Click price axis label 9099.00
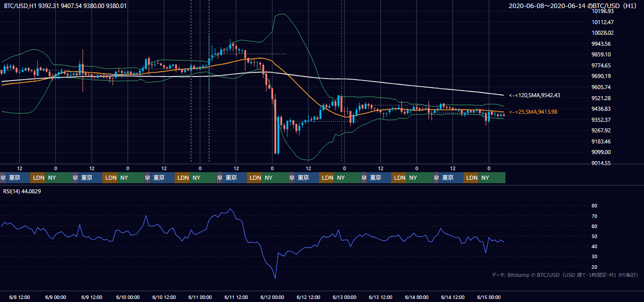644x302 pixels. click(601, 152)
